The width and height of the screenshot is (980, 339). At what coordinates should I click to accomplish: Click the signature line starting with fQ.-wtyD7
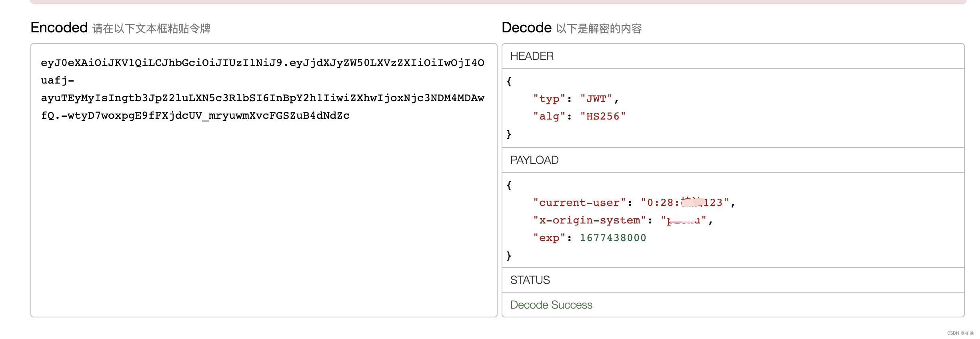(x=195, y=116)
